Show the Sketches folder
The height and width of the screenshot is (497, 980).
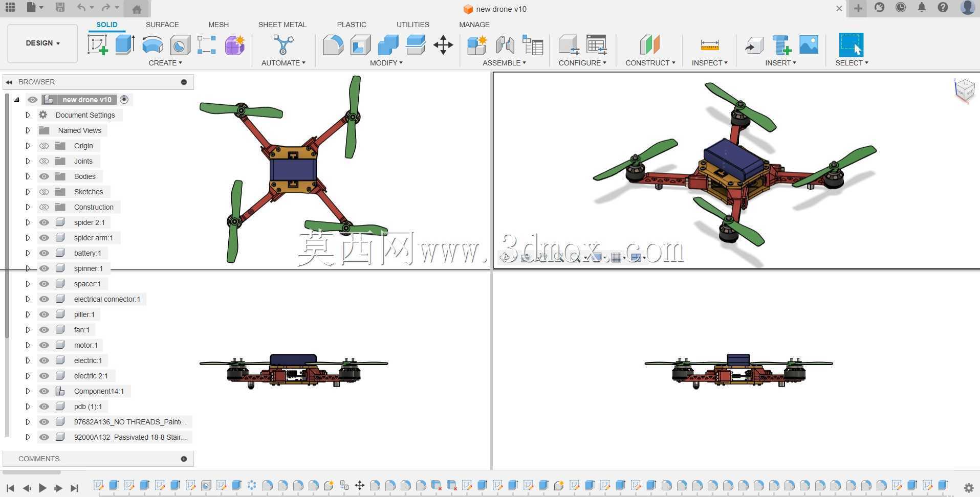[44, 192]
